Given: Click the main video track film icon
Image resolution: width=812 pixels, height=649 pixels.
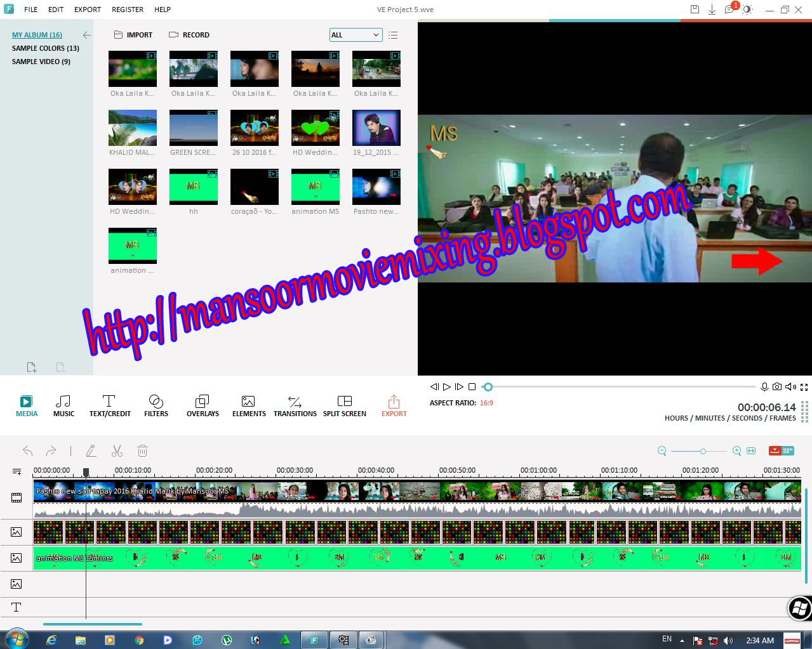Looking at the screenshot, I should pos(17,498).
